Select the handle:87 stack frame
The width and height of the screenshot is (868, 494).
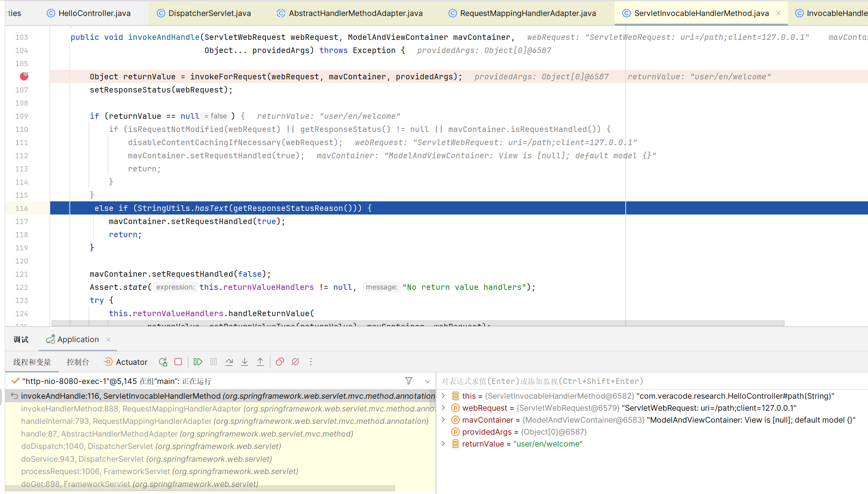tap(220, 434)
